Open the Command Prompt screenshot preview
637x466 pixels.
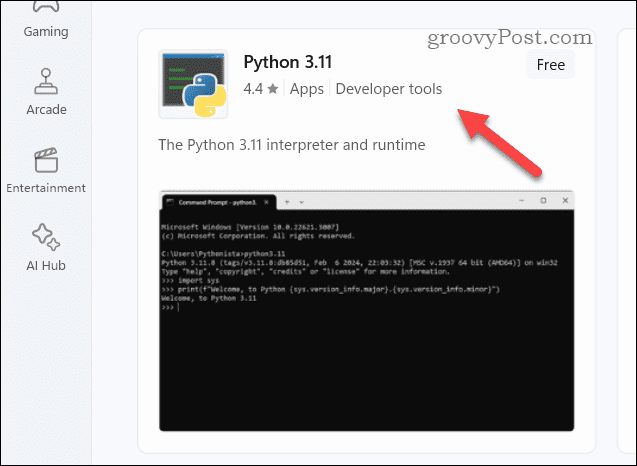[x=366, y=311]
